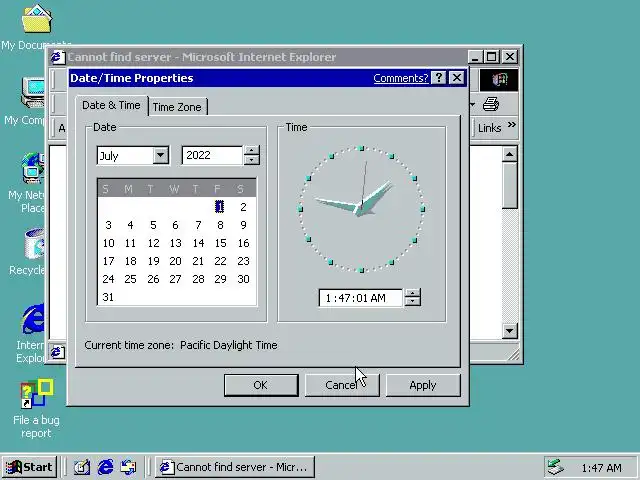
Task: Click Internet Explorer scrollbar down arrow
Action: [509, 331]
